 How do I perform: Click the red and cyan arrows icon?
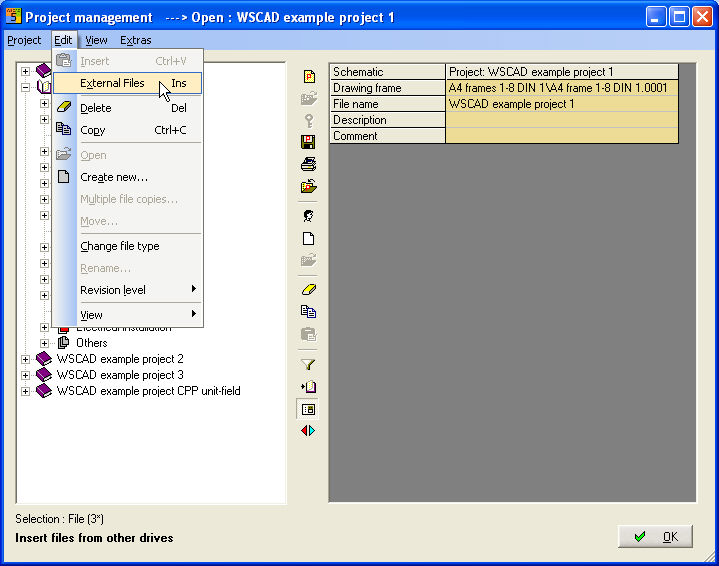pos(308,431)
